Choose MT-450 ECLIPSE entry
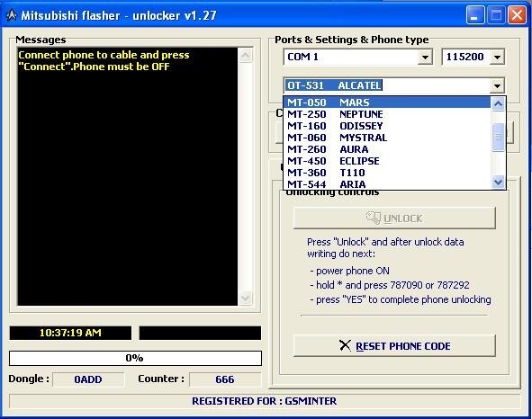Viewport: 532px width, 419px height. pos(387,161)
